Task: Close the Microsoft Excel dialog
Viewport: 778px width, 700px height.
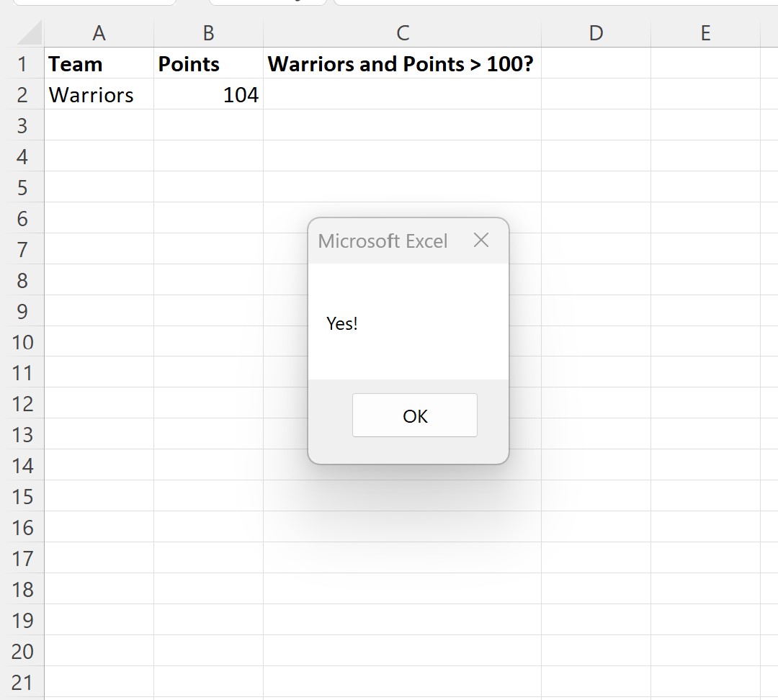Action: coord(480,241)
